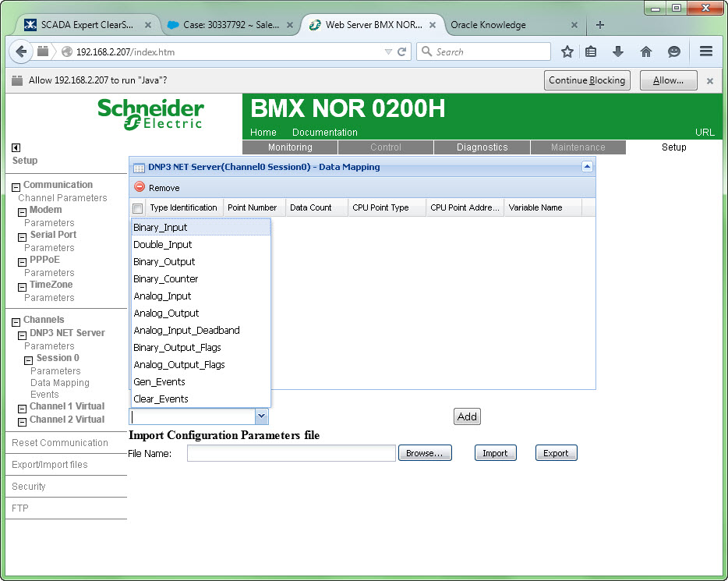The height and width of the screenshot is (581, 728).
Task: Bookmark this page with star icon
Action: tap(567, 51)
